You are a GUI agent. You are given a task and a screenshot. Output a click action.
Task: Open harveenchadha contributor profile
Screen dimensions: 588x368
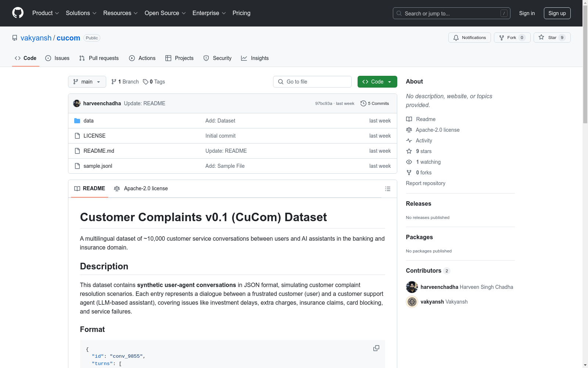click(440, 287)
